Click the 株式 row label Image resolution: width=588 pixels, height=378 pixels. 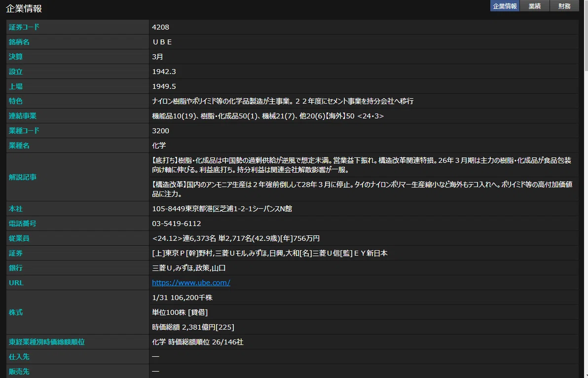16,312
